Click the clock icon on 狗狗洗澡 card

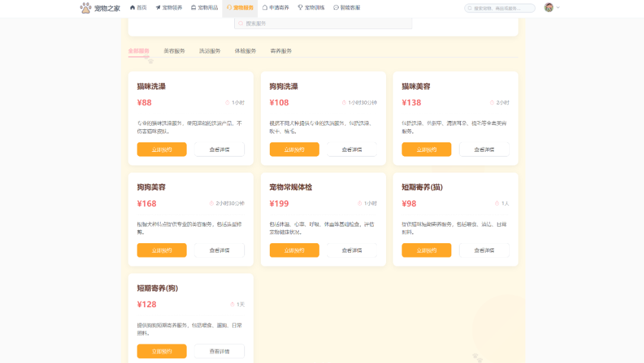[344, 103]
